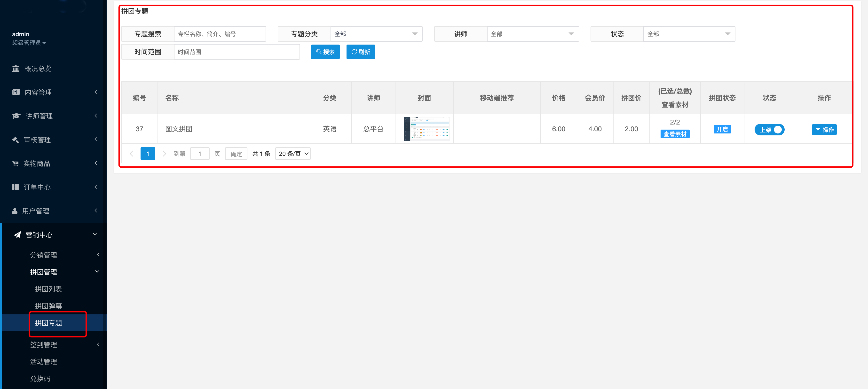Open 活动管理 menu item
Screen dimensions: 868x389
(x=43, y=362)
